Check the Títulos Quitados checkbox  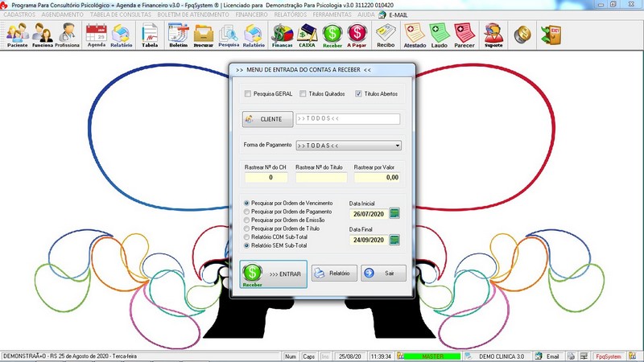click(x=303, y=93)
